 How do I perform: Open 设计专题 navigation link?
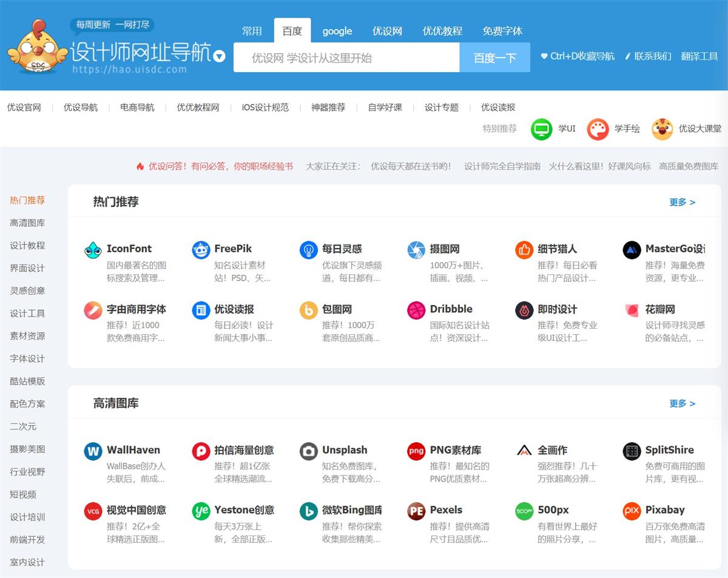pyautogui.click(x=442, y=107)
